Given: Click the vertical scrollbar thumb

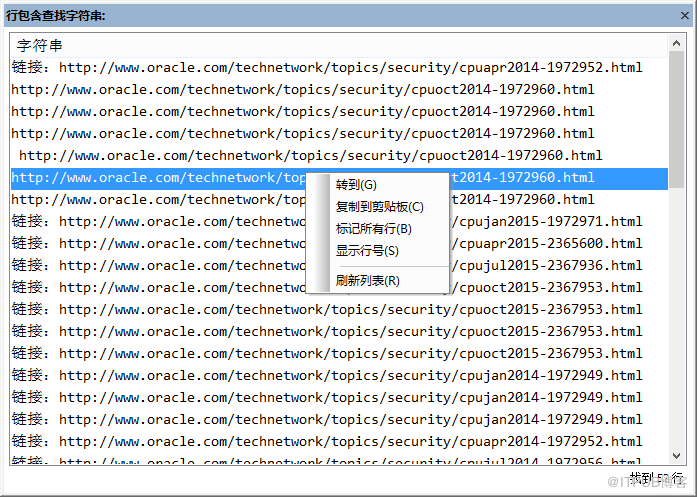Looking at the screenshot, I should 677,119.
